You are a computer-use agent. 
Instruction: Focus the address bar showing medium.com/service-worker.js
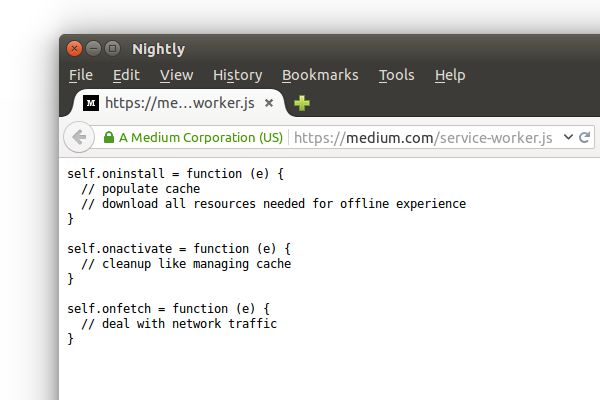(x=423, y=138)
